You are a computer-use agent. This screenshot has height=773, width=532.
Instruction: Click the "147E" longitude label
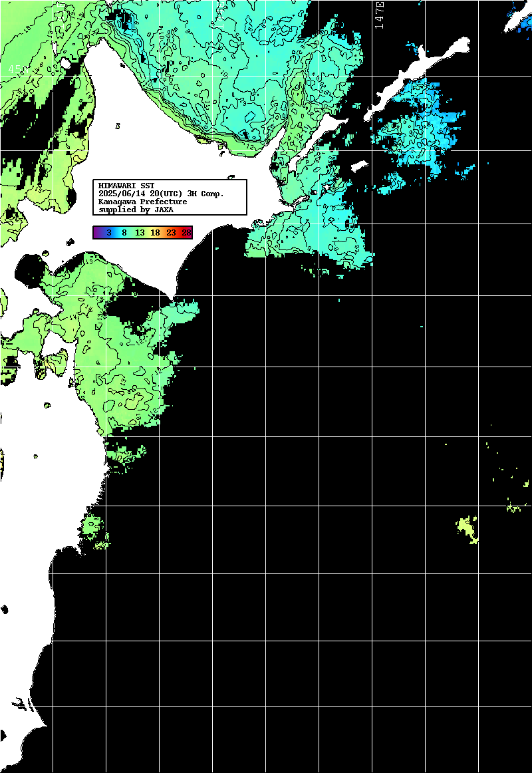point(380,15)
